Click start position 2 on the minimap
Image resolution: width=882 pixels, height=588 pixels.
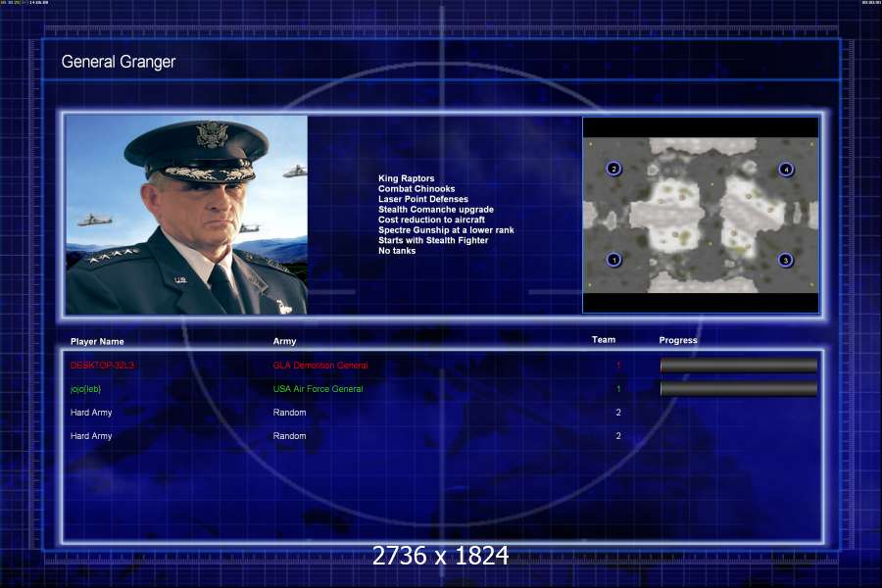[x=613, y=169]
